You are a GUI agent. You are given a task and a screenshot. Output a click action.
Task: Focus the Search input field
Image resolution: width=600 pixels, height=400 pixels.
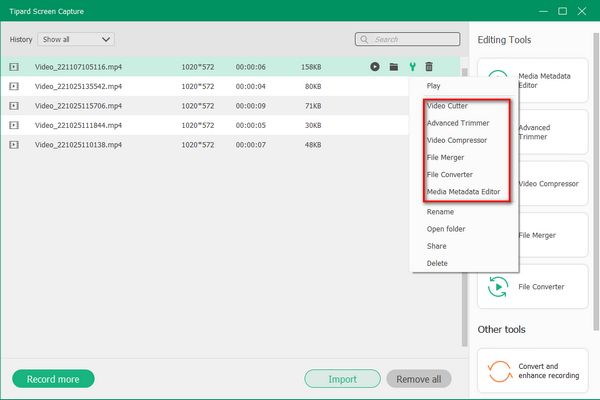click(x=408, y=39)
